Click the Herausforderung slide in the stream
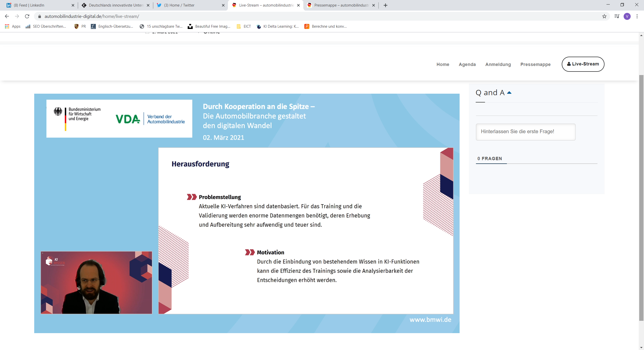 [306, 231]
